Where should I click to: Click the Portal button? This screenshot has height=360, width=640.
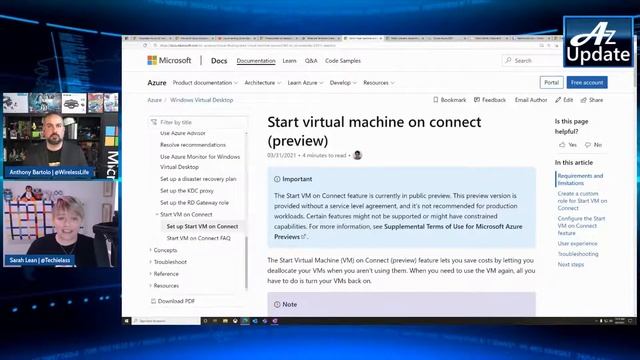tap(551, 82)
